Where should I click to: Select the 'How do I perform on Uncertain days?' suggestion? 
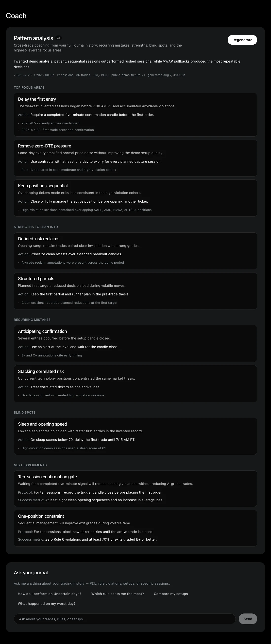pyautogui.click(x=50, y=594)
